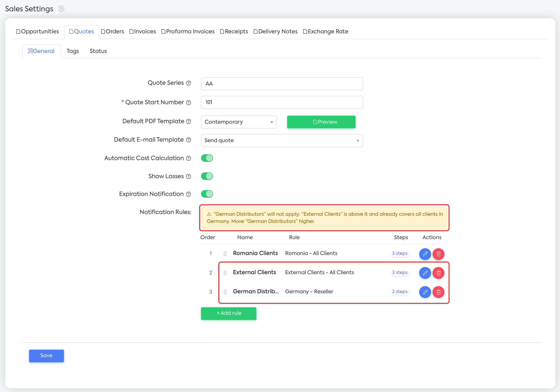
Task: Open help for Quote Series
Action: pos(189,83)
